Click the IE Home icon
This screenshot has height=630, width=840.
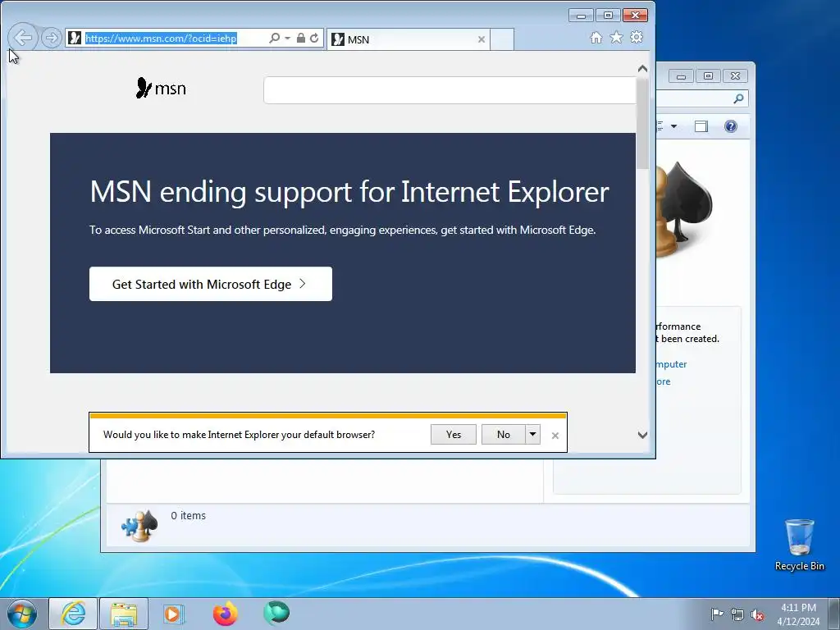[596, 38]
